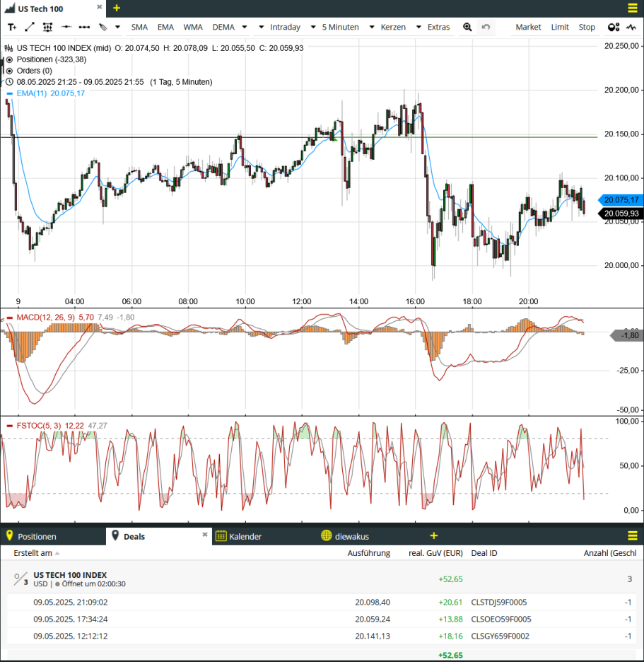Select the trend line drawing tool

(x=30, y=27)
